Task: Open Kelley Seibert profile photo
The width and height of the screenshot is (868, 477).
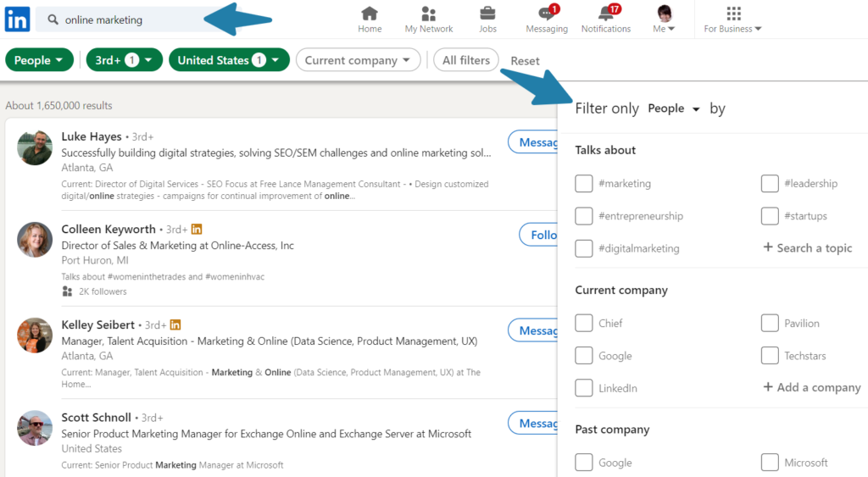Action: point(34,336)
